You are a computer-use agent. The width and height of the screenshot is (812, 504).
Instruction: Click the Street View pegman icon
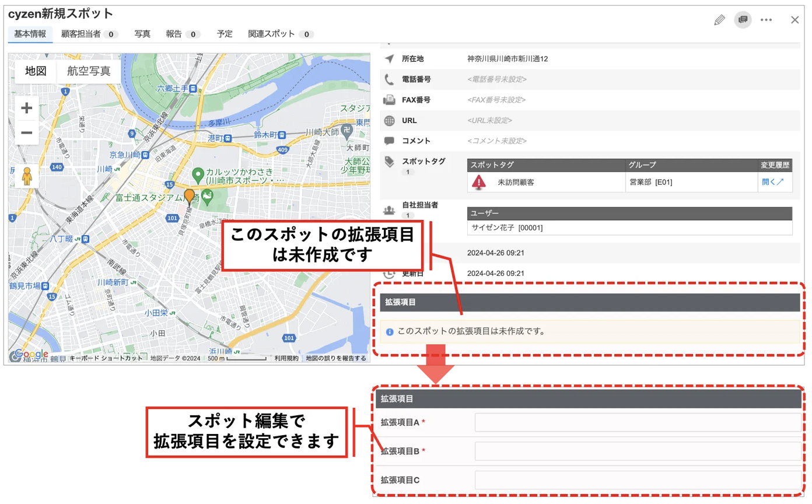point(26,176)
